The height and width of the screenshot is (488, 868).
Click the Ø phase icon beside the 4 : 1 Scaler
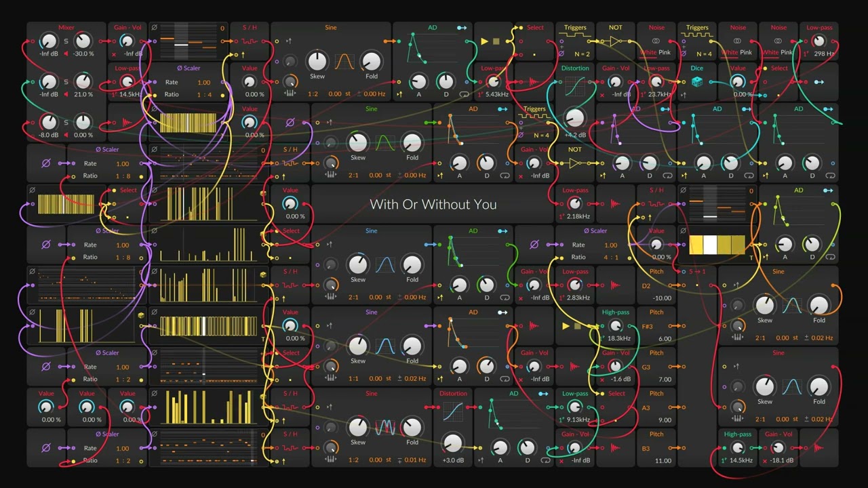(534, 245)
